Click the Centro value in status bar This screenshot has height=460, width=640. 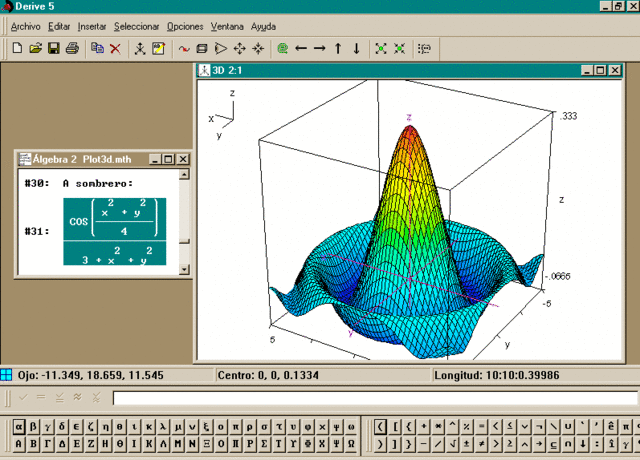tap(268, 375)
